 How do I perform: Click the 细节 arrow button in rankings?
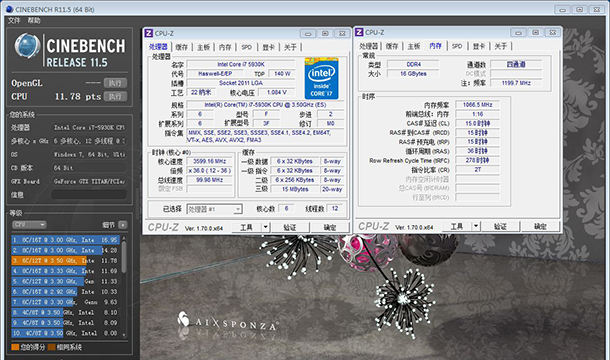point(123,225)
